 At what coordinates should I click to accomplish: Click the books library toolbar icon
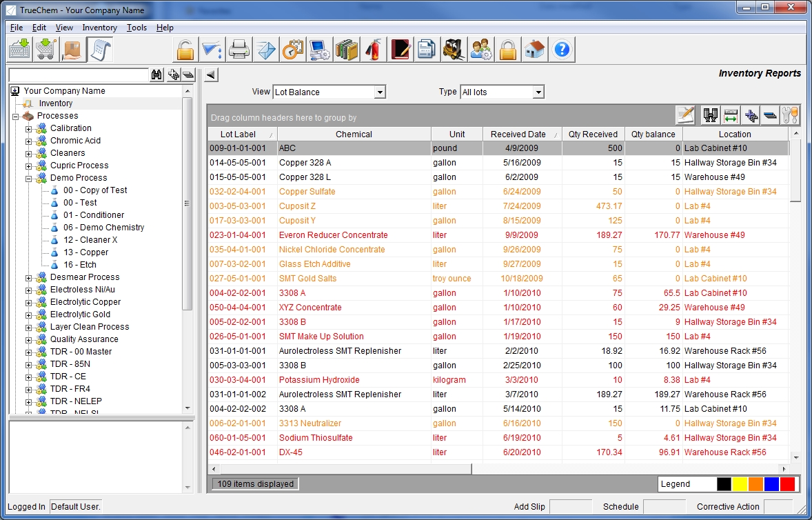tap(347, 50)
